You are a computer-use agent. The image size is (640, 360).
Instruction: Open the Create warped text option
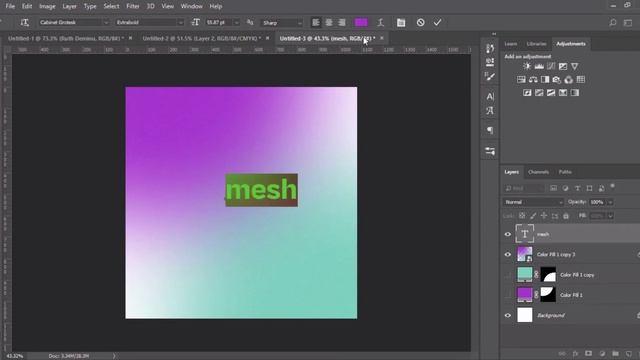click(380, 22)
